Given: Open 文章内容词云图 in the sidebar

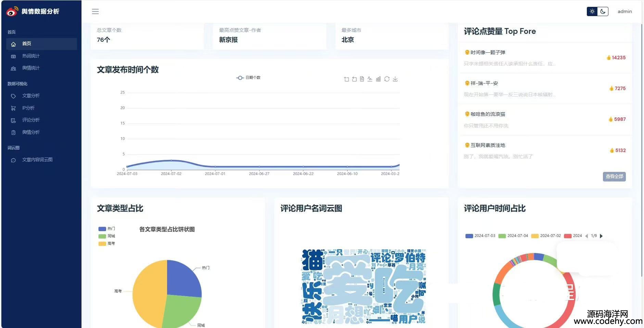Looking at the screenshot, I should pyautogui.click(x=37, y=160).
